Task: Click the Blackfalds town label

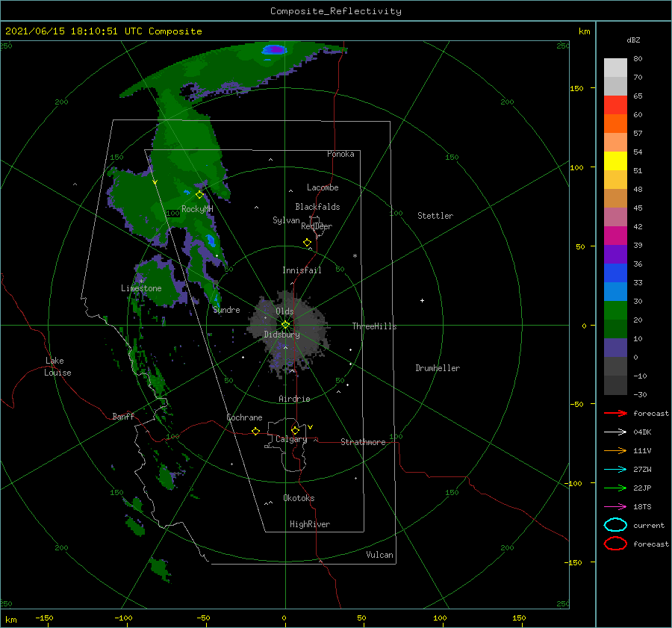Action: click(x=317, y=207)
